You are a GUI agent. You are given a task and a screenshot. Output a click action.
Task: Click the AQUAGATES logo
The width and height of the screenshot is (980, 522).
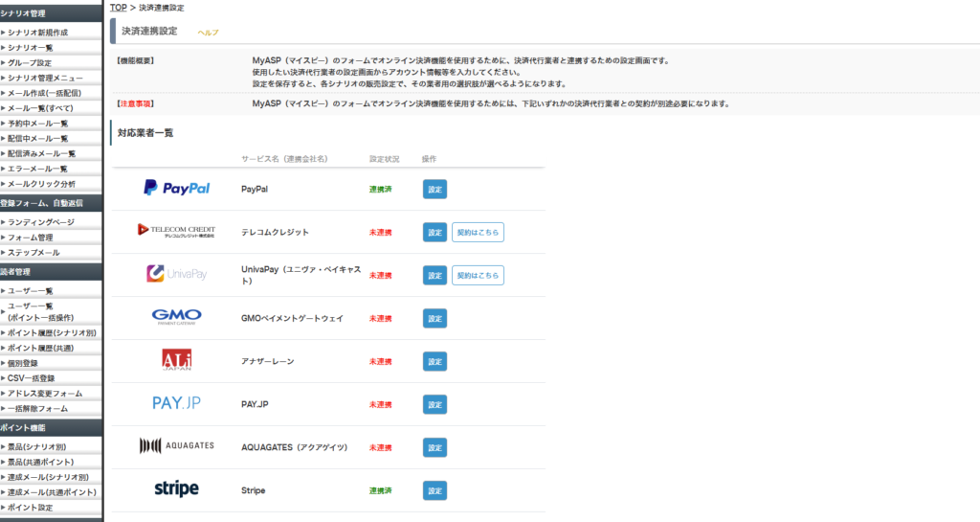coord(176,446)
